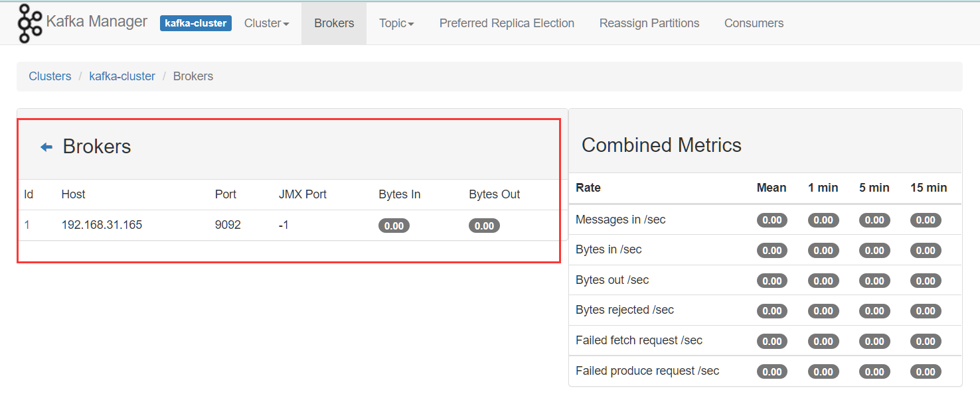Screen dimensions: 980x398
Task: Click the kafka-cluster breadcrumb link
Action: pos(122,76)
